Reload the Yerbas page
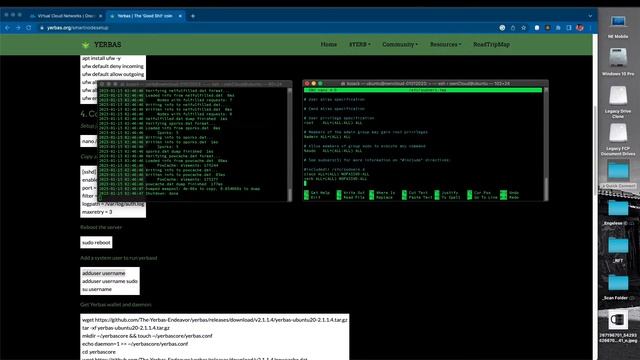The width and height of the screenshot is (640, 360). tap(29, 28)
